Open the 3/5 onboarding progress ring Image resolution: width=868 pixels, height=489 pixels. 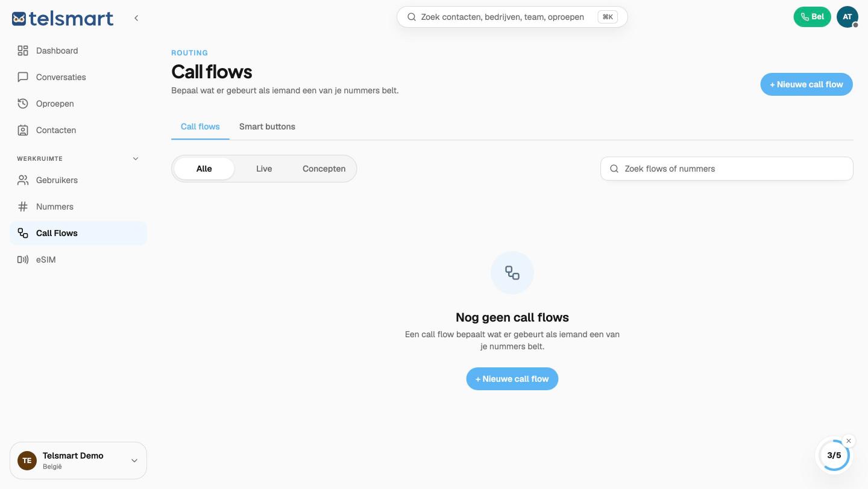[834, 456]
